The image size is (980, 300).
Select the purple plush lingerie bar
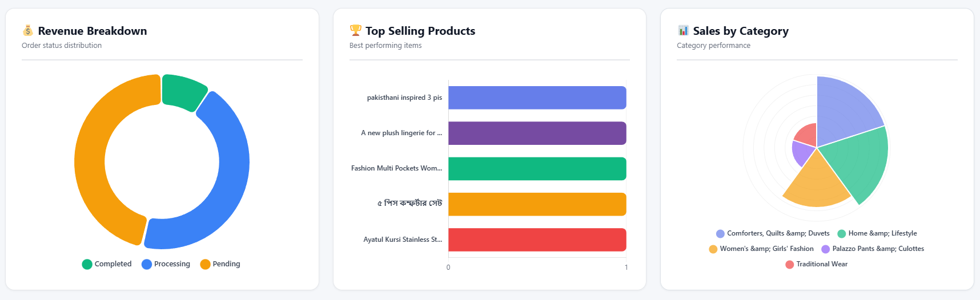click(x=537, y=133)
